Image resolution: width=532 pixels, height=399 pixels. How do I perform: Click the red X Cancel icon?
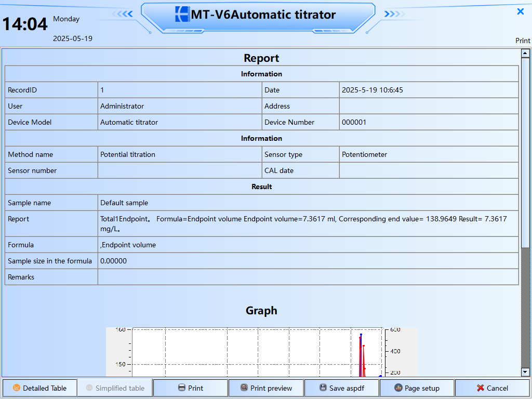point(481,388)
